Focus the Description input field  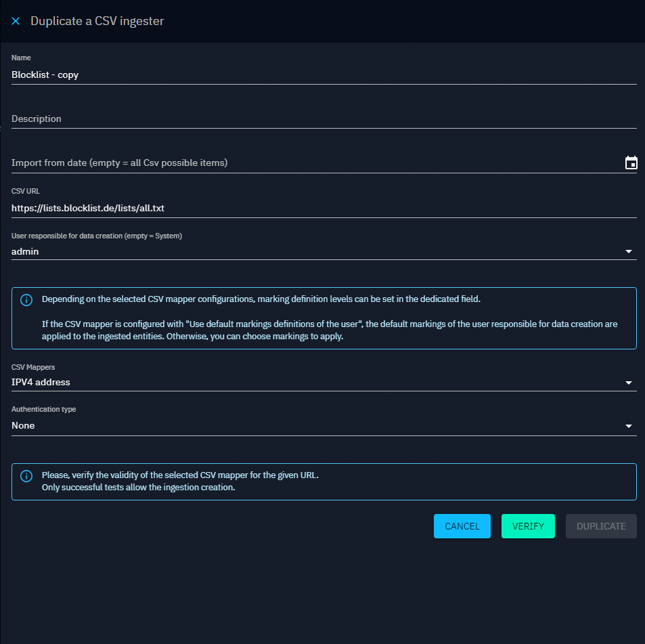[324, 119]
